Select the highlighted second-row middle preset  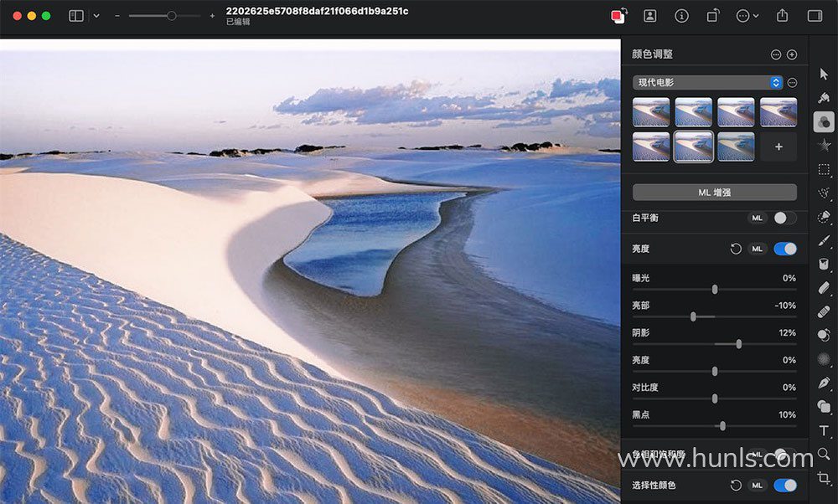click(693, 147)
